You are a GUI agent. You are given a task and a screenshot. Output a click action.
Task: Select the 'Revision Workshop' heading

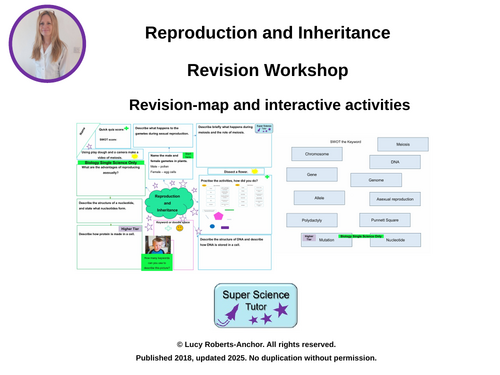coord(267,70)
